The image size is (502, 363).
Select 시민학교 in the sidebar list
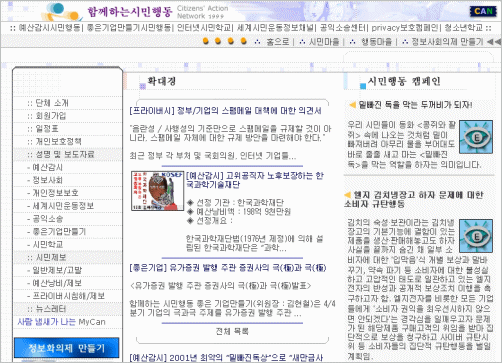48,244
